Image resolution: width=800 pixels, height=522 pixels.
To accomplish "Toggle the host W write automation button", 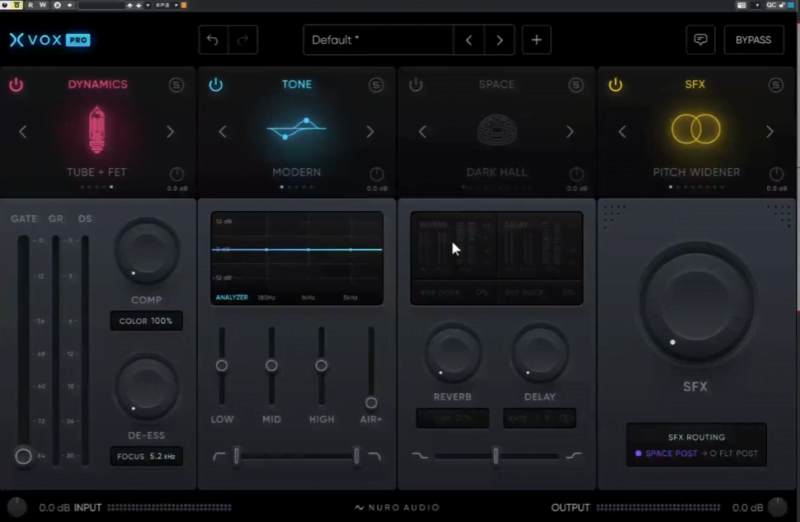I will (x=43, y=5).
